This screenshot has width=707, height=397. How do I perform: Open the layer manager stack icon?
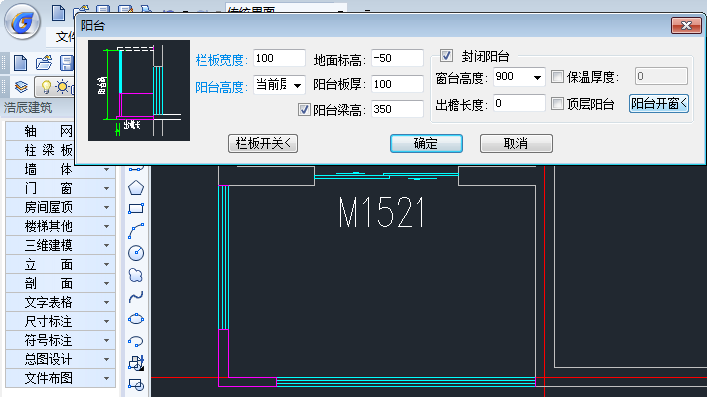click(21, 86)
